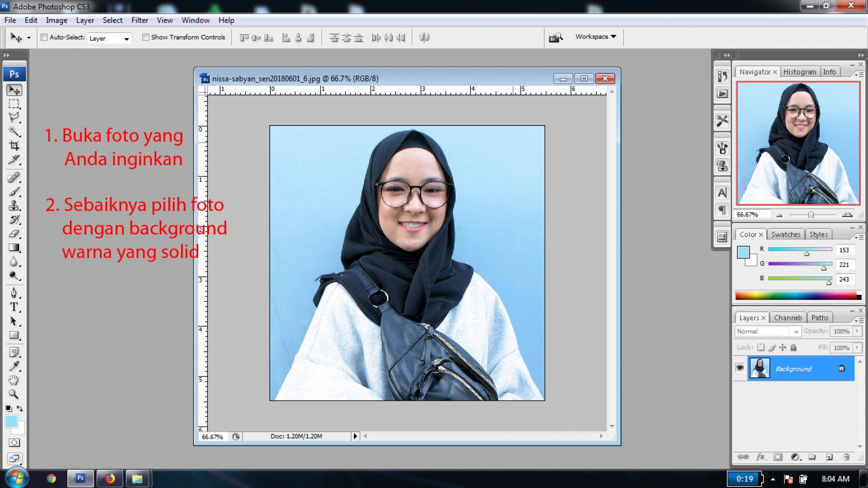
Task: Enable the Auto-Select checkbox
Action: click(x=44, y=37)
